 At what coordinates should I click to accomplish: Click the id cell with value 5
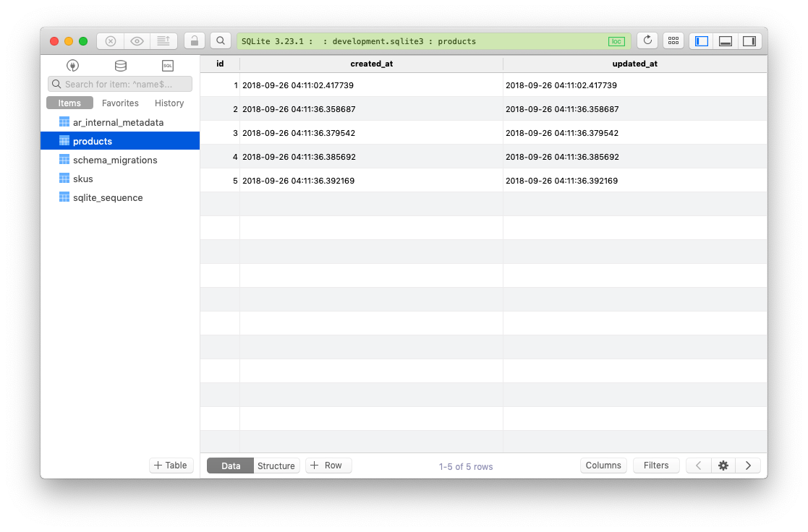click(220, 180)
